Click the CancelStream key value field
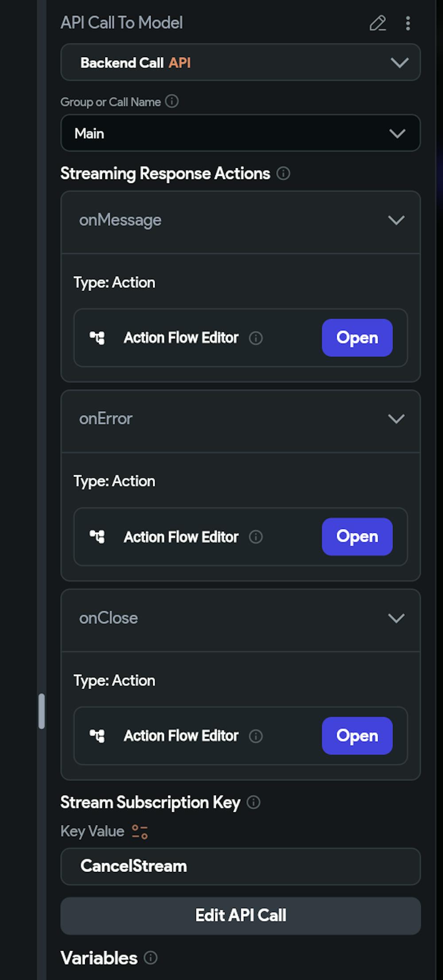 click(241, 866)
